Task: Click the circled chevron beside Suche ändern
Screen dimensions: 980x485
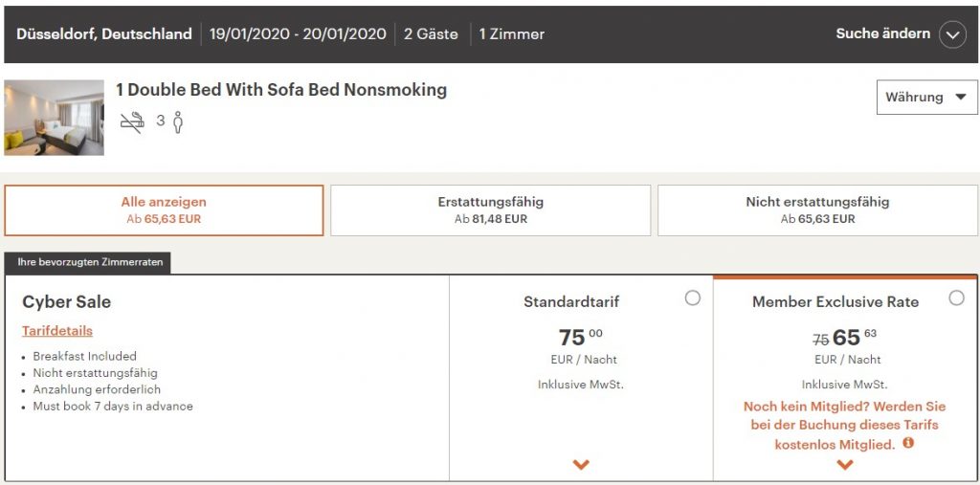Action: point(952,34)
